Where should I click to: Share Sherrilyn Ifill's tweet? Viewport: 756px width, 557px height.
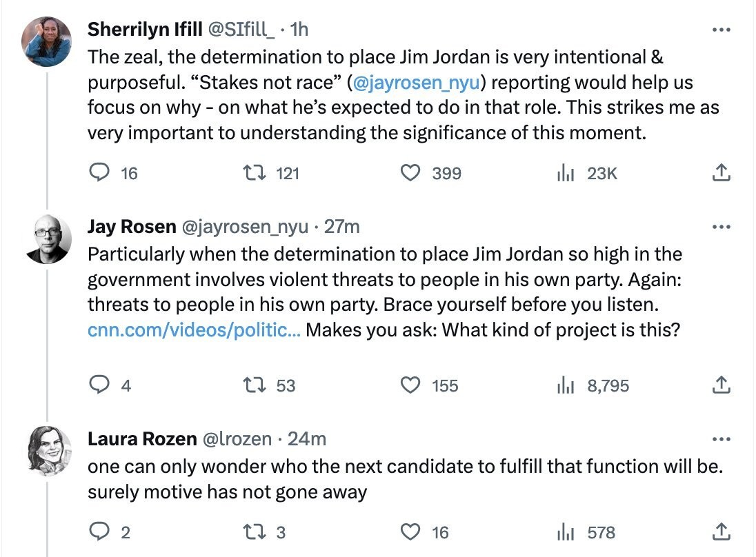click(x=721, y=173)
